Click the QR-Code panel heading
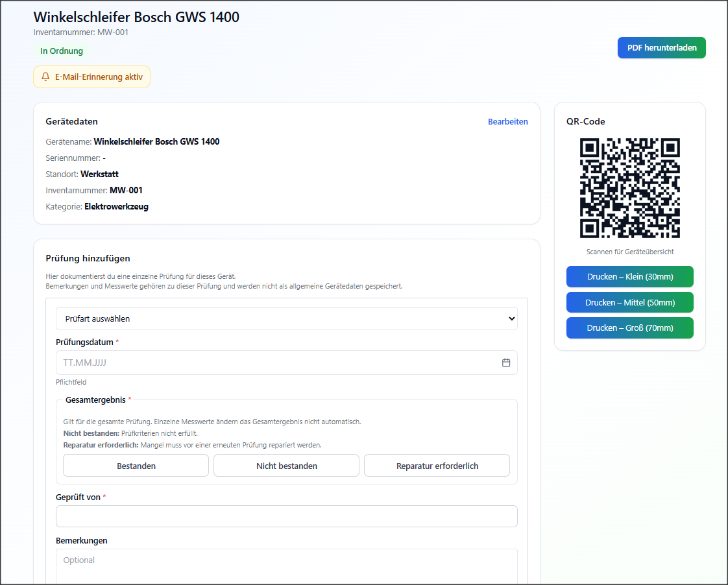 pos(585,121)
